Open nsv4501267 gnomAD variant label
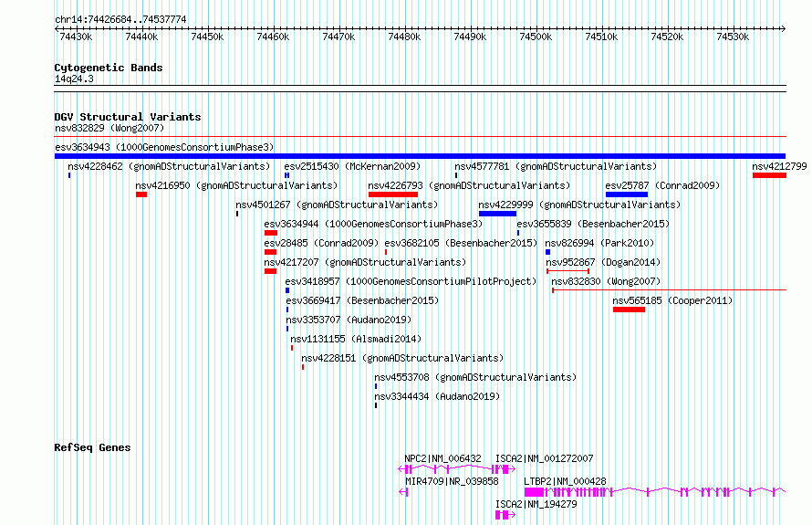The width and height of the screenshot is (812, 525). pyautogui.click(x=337, y=205)
